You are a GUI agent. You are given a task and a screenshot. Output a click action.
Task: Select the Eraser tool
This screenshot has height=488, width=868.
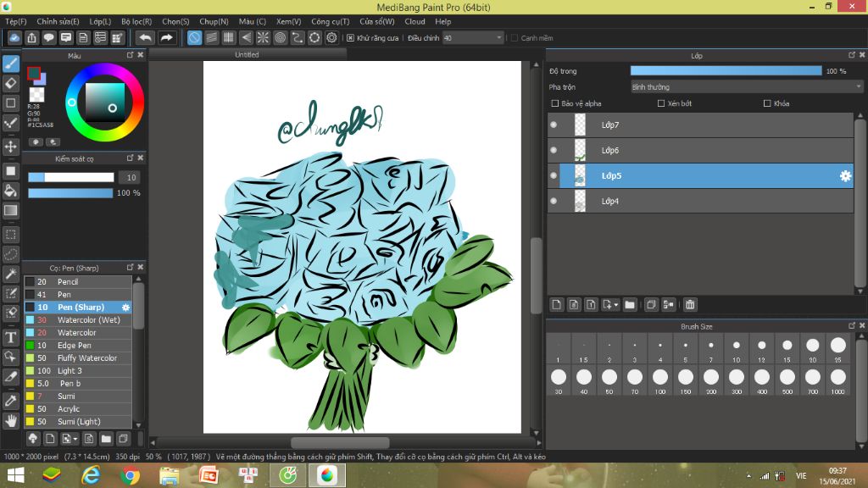point(10,83)
